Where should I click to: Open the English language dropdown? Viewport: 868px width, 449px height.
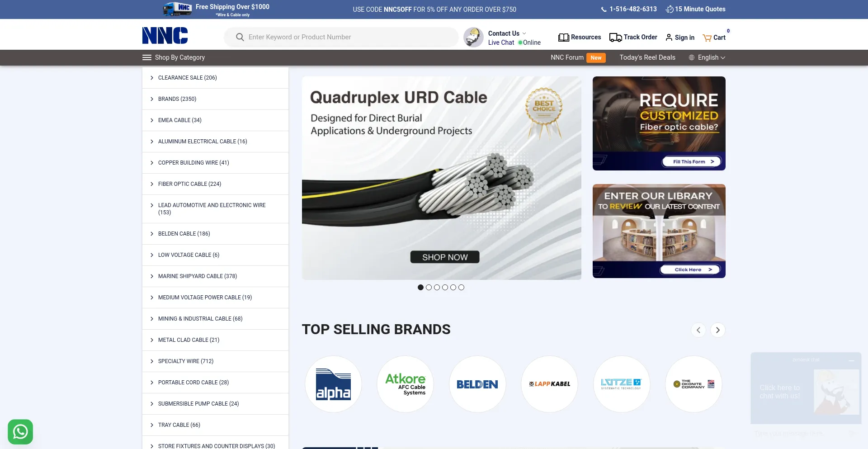click(x=707, y=57)
